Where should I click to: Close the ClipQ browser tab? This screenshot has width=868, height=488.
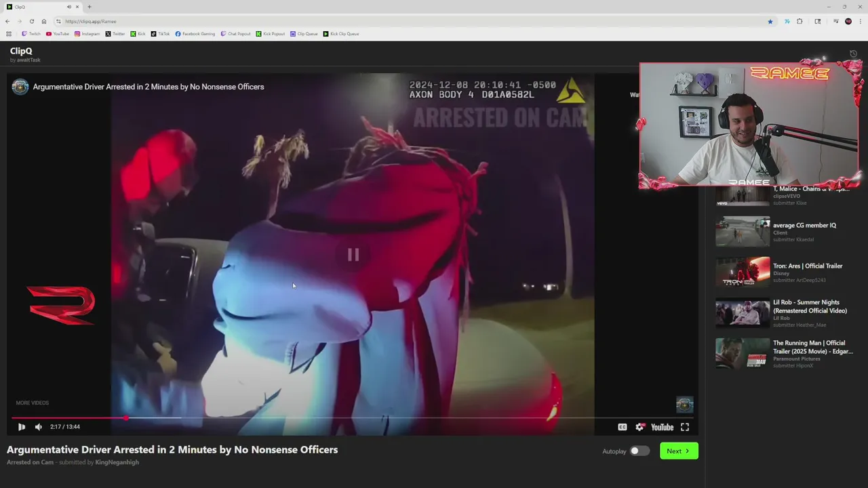(78, 7)
